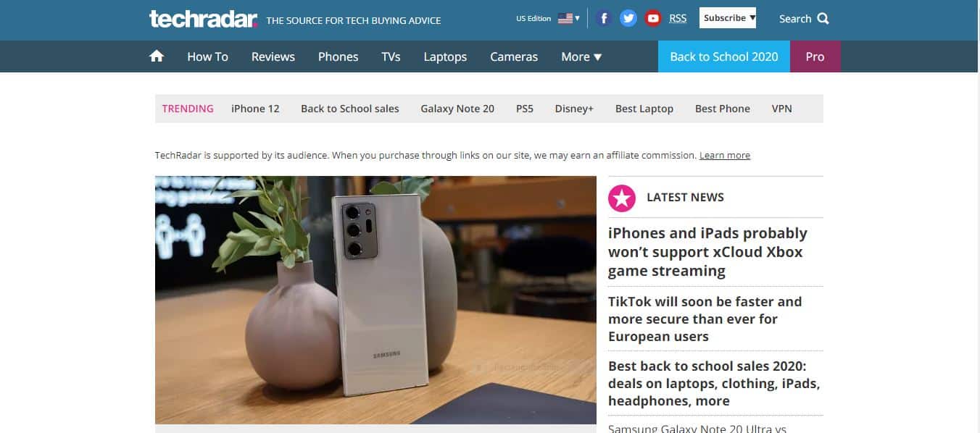The image size is (980, 433).
Task: Open the TikTok European users article
Action: 705,319
